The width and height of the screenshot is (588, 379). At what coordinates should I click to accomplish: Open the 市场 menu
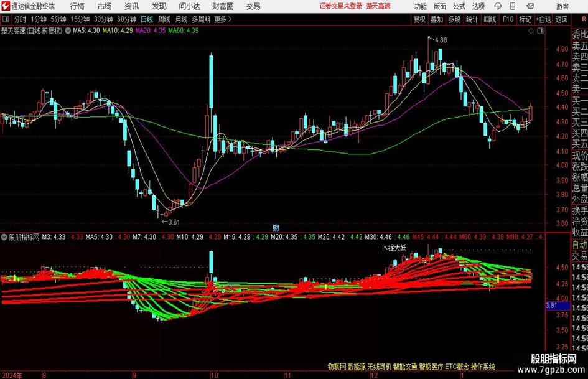[105, 6]
